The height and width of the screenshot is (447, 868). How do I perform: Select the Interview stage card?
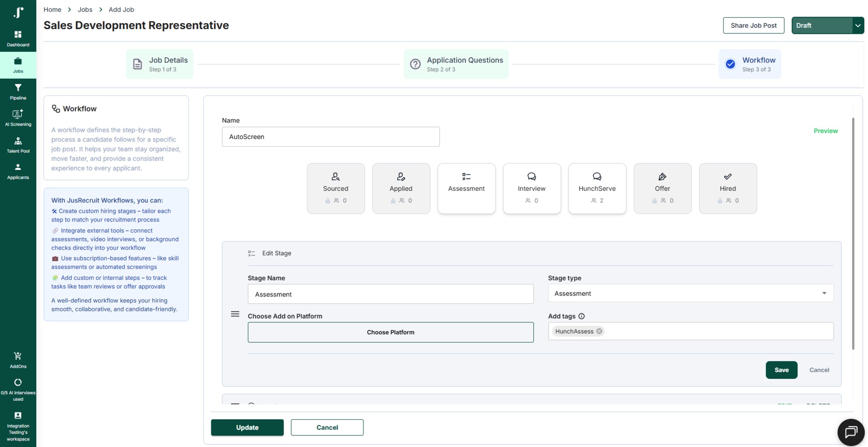(531, 189)
